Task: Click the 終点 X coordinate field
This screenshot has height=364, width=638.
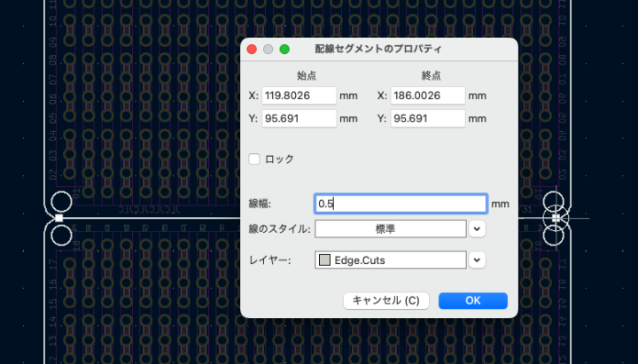Action: point(427,96)
